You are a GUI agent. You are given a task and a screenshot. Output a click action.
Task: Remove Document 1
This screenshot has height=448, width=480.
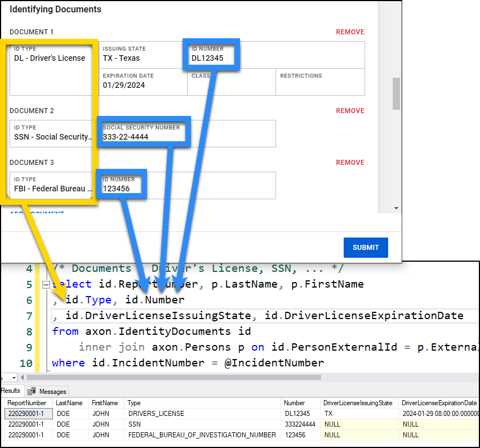pos(350,32)
